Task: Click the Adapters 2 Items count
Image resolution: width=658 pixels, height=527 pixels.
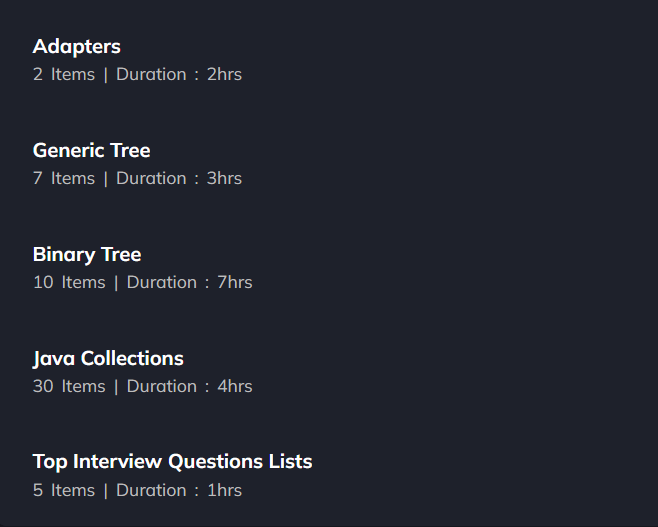Action: 64,74
